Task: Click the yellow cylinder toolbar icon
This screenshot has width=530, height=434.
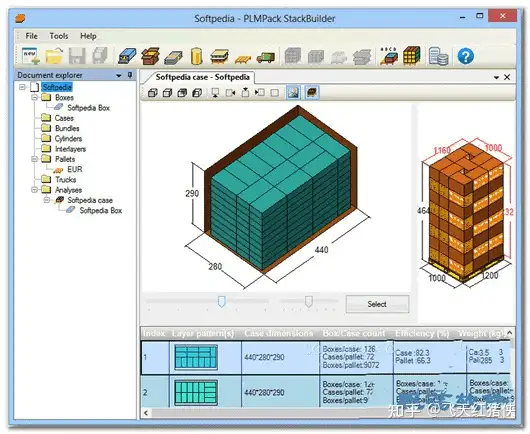Action: [x=196, y=56]
